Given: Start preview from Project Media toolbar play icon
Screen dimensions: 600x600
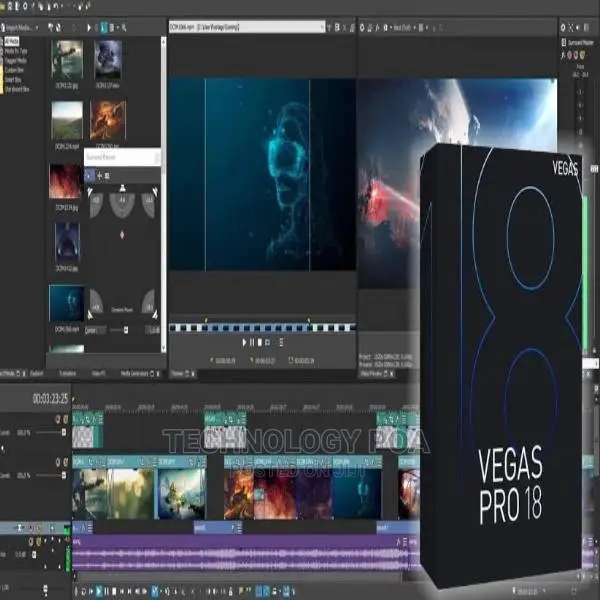Looking at the screenshot, I should point(89,28).
